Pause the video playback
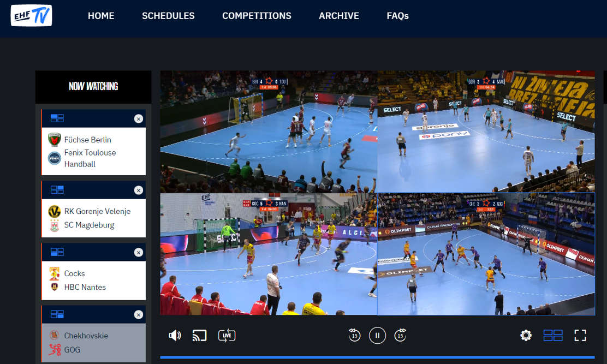Image resolution: width=607 pixels, height=364 pixels. click(377, 335)
